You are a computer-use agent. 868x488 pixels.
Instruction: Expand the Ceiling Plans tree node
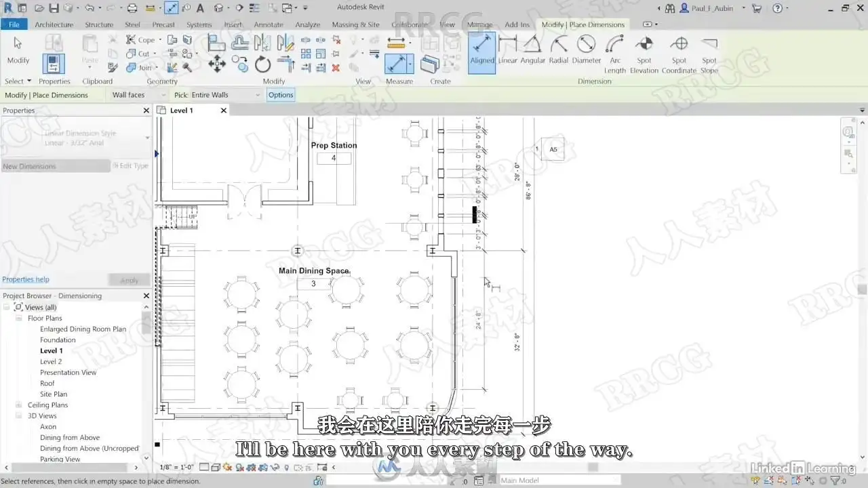pos(19,405)
